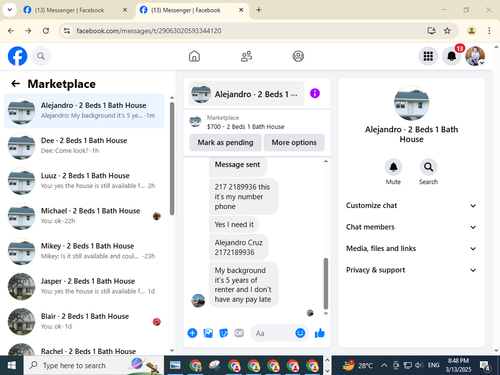Select message 'Yes I need it'

pyautogui.click(x=234, y=225)
